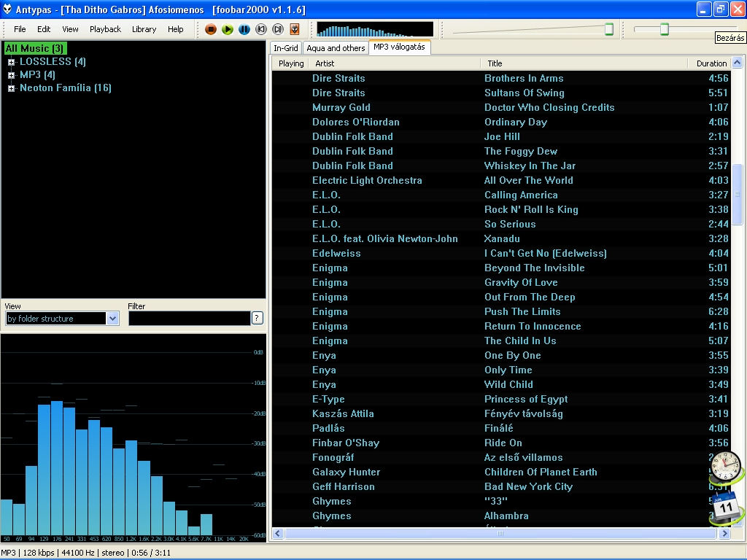Expand the Neoton Família (16) folder
This screenshot has height=560, width=747.
click(11, 88)
